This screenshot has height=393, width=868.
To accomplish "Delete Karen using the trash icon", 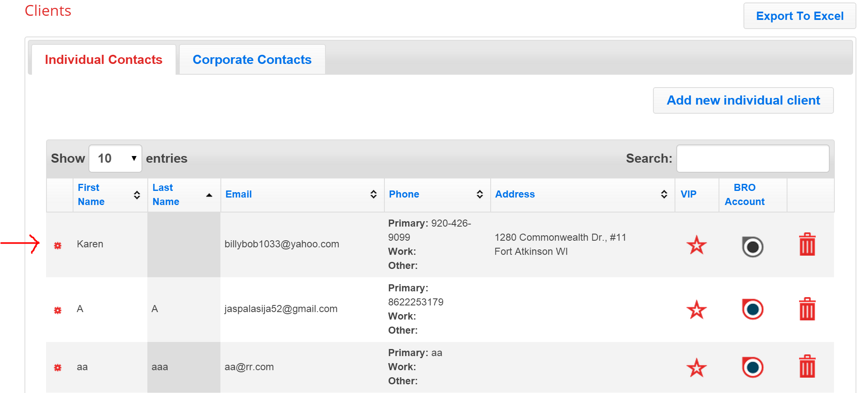I will click(807, 244).
